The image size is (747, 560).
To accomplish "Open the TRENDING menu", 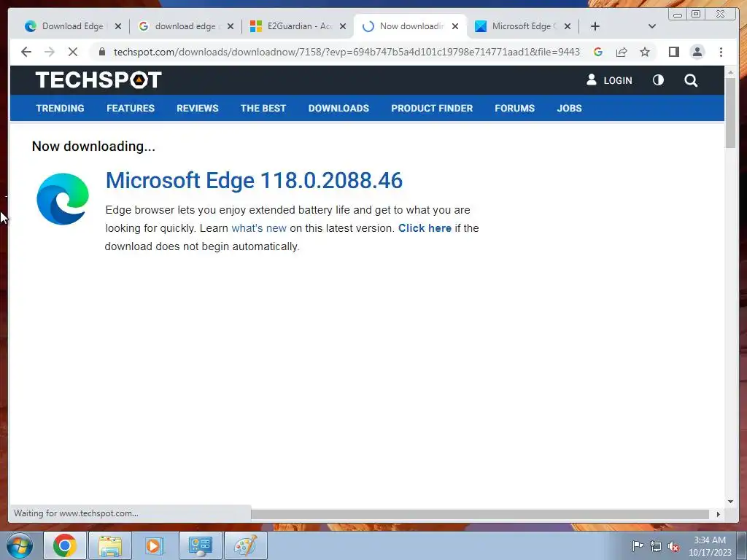I will pyautogui.click(x=60, y=108).
